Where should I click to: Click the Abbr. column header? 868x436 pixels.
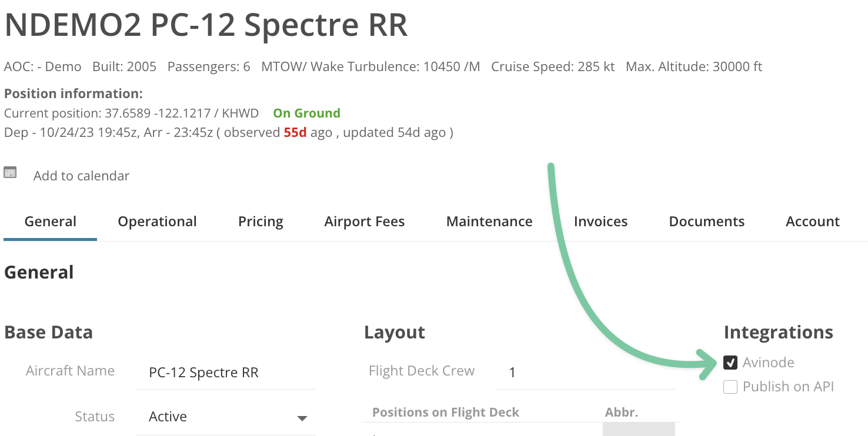coord(622,412)
